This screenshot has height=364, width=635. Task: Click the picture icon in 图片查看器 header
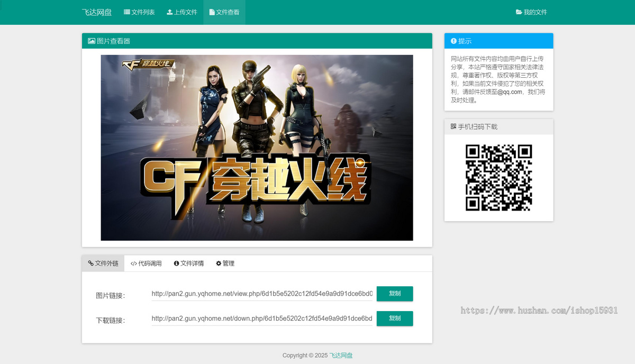(x=92, y=41)
